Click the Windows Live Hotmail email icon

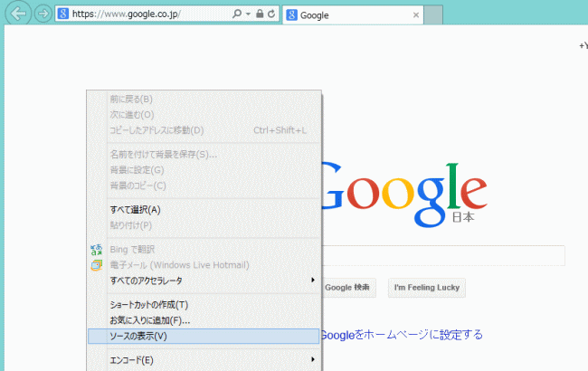[97, 265]
